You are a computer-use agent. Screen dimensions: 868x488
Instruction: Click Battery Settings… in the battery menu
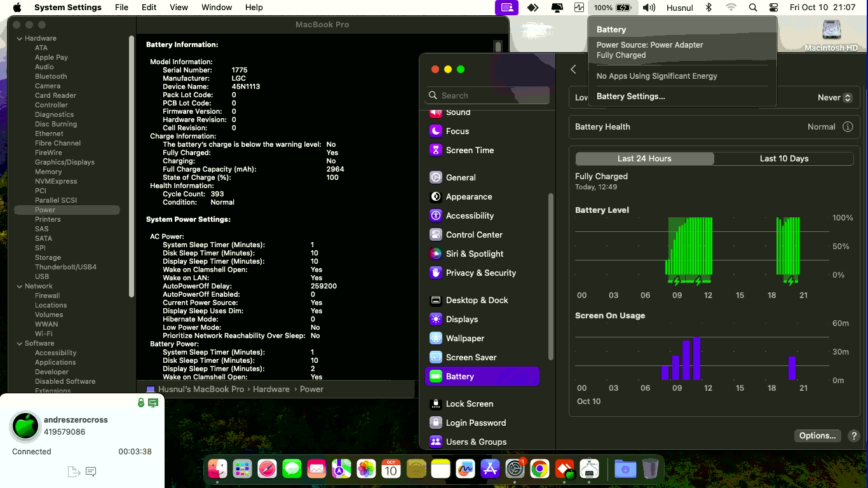pyautogui.click(x=631, y=97)
